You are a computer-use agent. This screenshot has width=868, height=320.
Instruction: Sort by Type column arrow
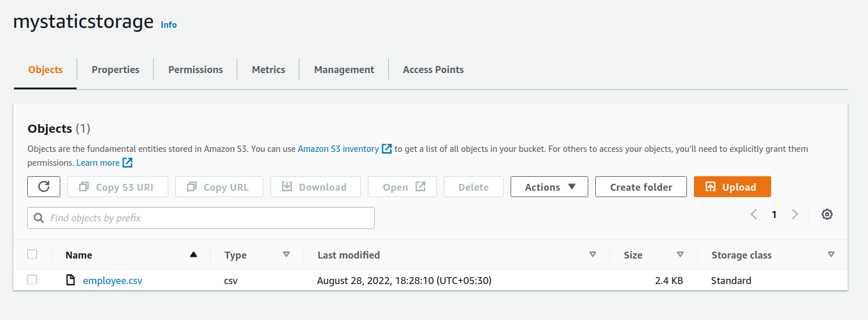286,255
